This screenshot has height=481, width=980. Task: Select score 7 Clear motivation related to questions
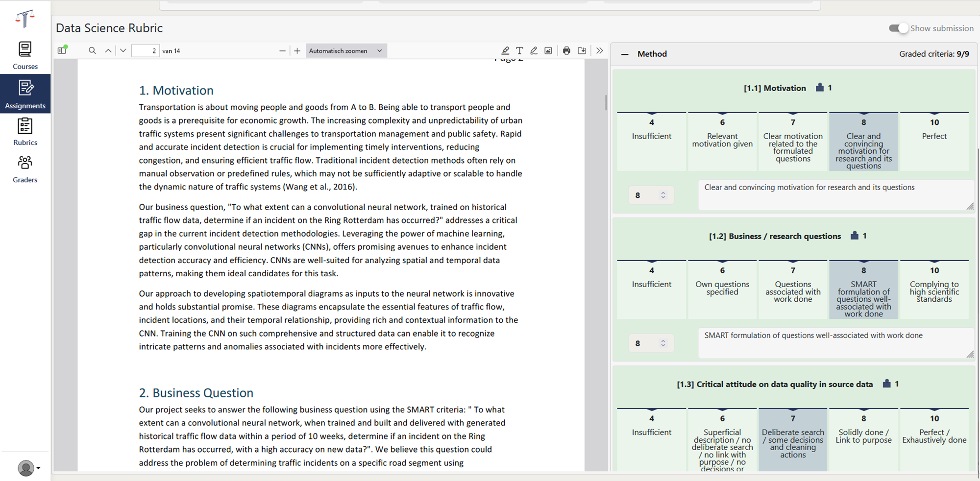(793, 142)
